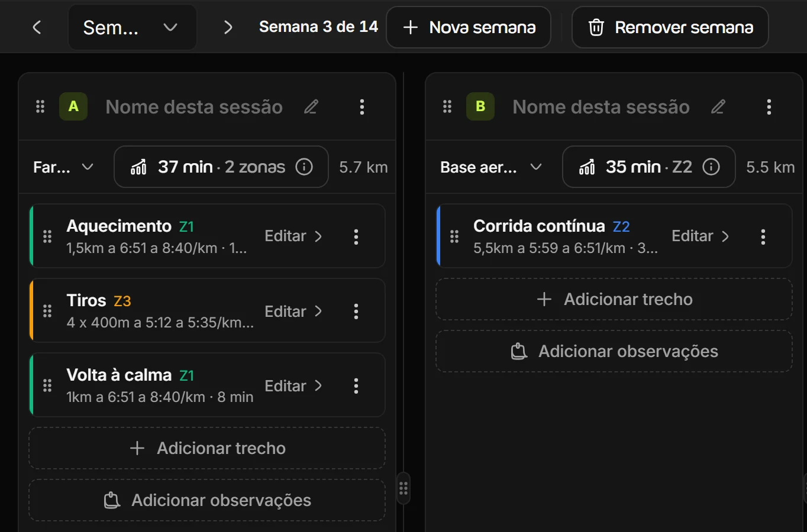Go to the next week arrow
This screenshot has width=807, height=532.
[x=228, y=27]
